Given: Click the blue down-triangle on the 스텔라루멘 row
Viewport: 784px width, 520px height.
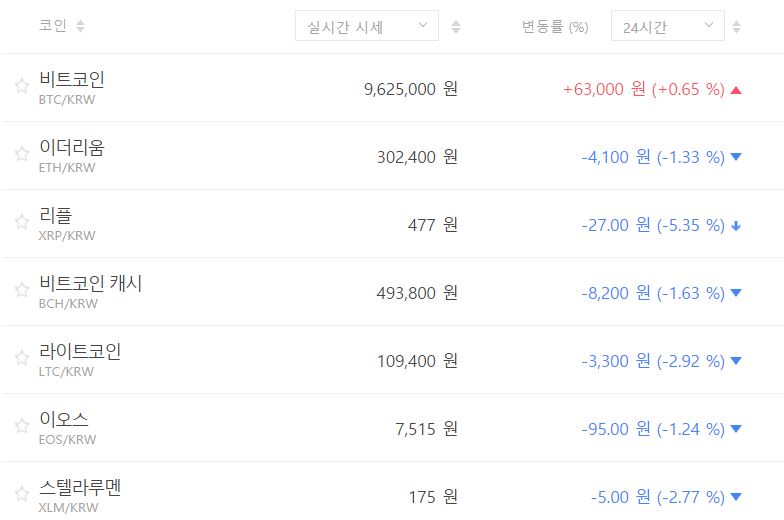Looking at the screenshot, I should coord(736,497).
